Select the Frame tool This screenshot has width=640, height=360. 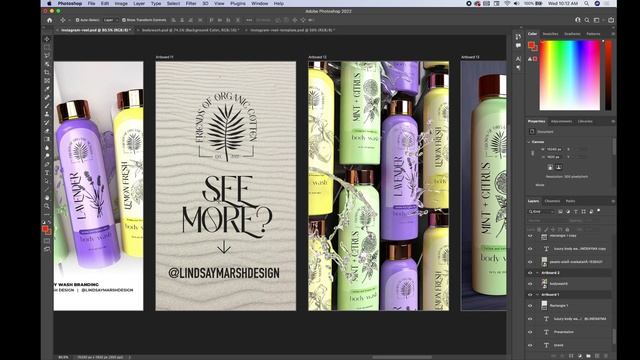point(47,81)
